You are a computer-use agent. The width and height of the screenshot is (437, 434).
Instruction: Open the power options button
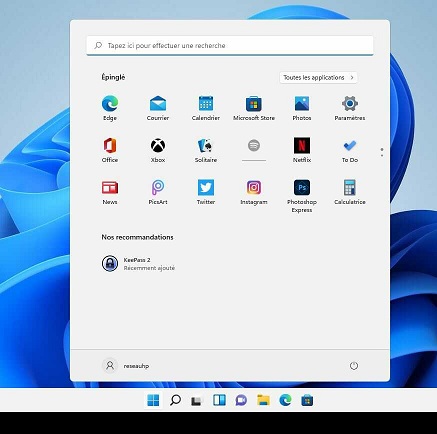pyautogui.click(x=354, y=366)
